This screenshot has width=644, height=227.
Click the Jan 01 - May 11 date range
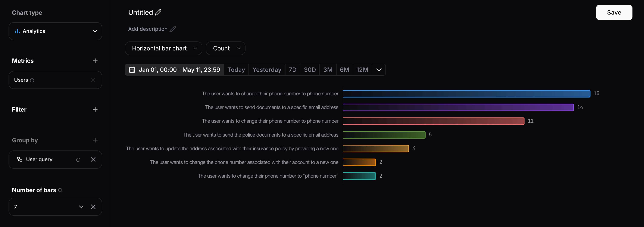(175, 70)
